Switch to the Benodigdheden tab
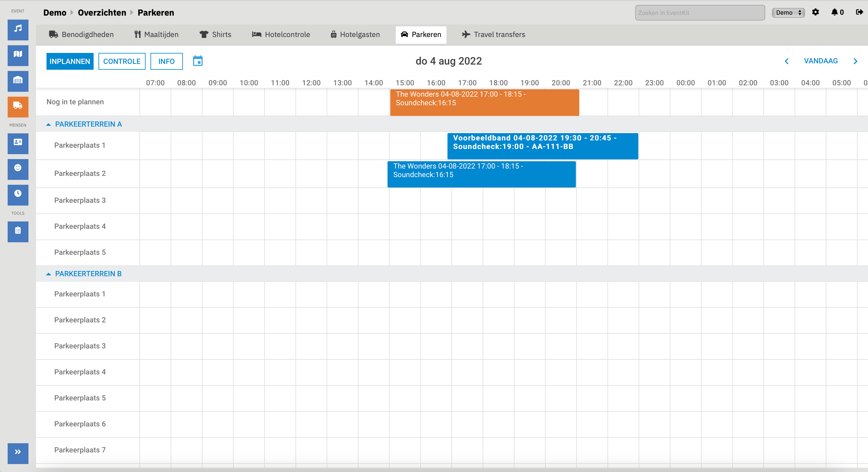 tap(81, 35)
